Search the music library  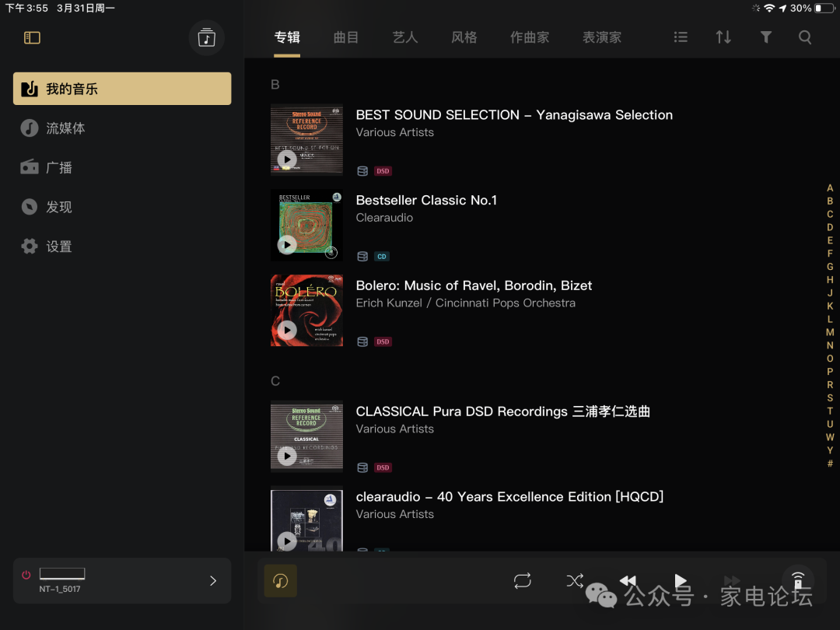coord(805,37)
